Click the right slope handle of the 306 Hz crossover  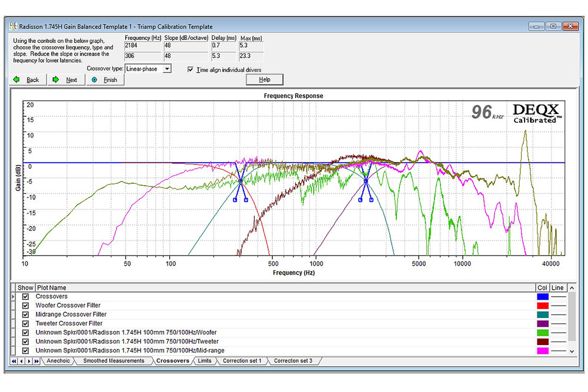246,200
